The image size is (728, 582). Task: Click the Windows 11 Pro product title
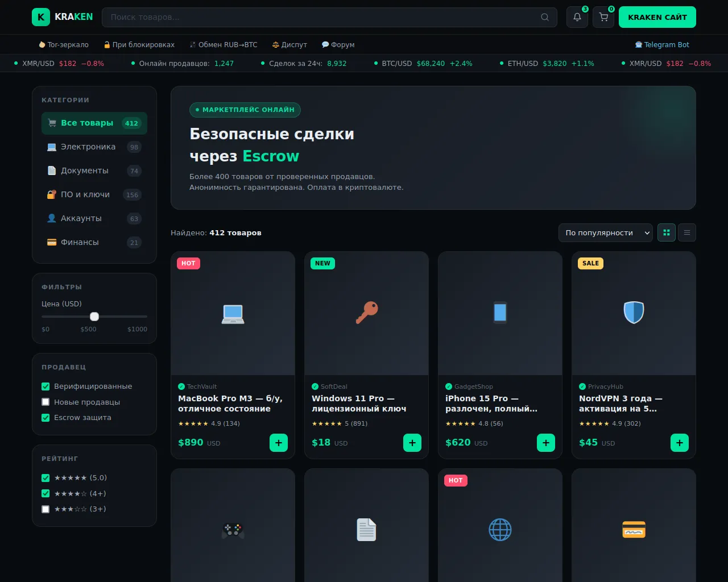pos(359,404)
